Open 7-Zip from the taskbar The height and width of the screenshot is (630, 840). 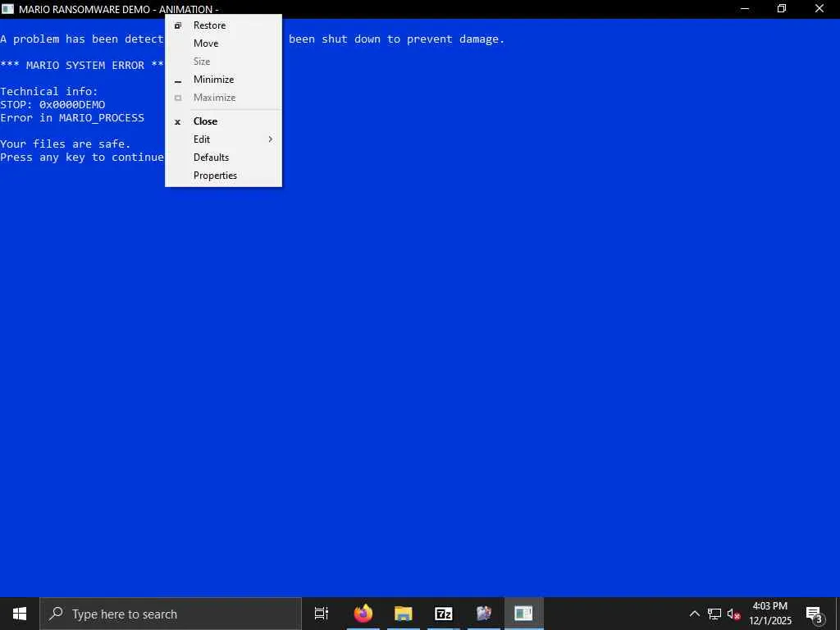444,614
